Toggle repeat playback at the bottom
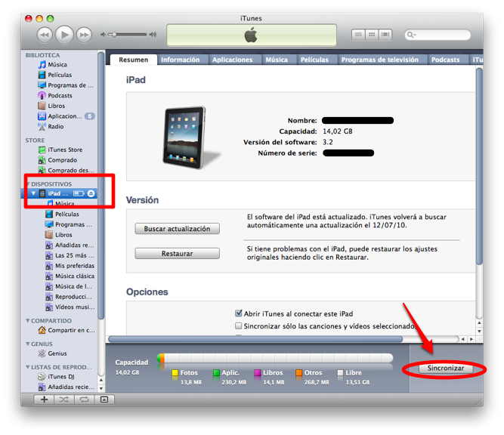The width and height of the screenshot is (504, 435). click(x=84, y=400)
